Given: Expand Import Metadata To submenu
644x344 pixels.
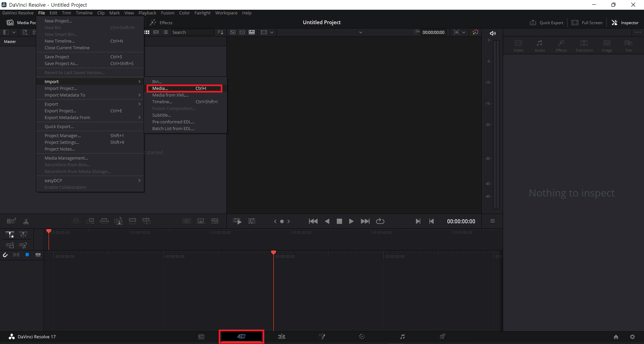Looking at the screenshot, I should pos(140,95).
